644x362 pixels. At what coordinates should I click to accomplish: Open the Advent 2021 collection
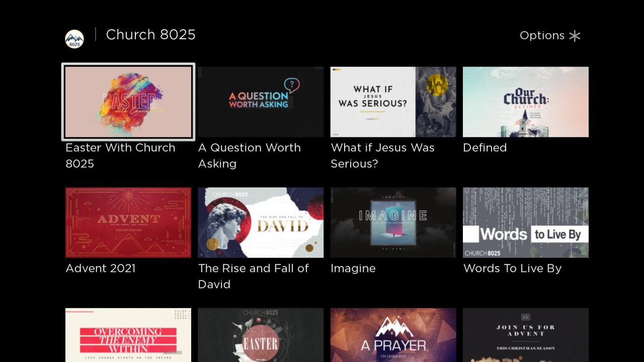(128, 222)
